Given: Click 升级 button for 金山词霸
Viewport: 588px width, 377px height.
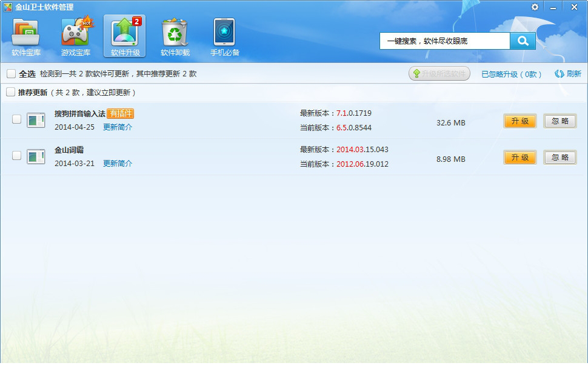Looking at the screenshot, I should click(x=520, y=158).
